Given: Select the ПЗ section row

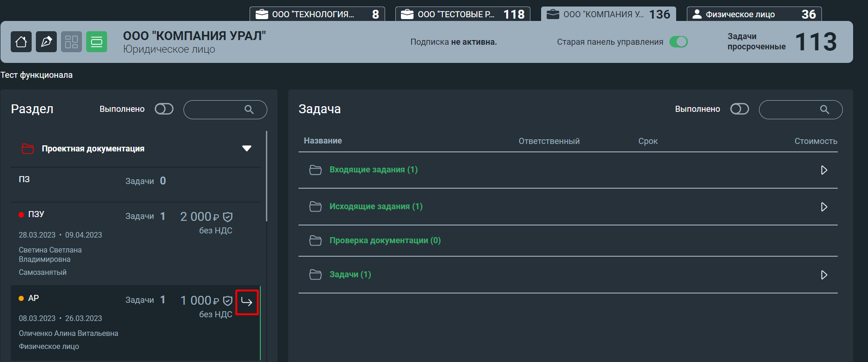Looking at the screenshot, I should (x=136, y=184).
